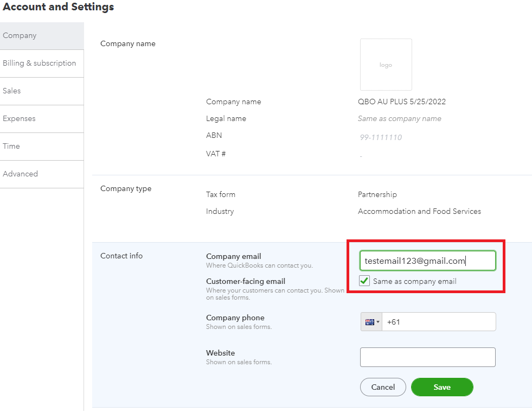Edit the Partnership tax form row

(x=377, y=194)
